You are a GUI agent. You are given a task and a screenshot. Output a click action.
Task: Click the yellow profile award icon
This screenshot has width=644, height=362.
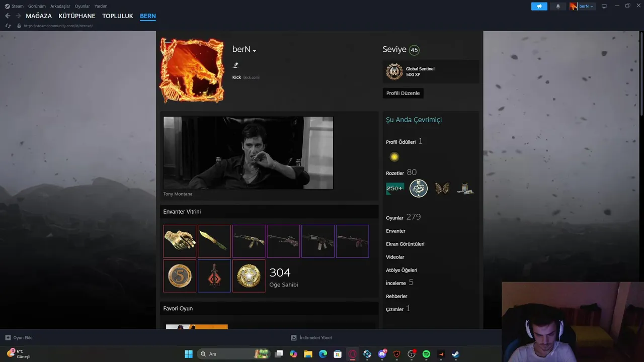[394, 157]
